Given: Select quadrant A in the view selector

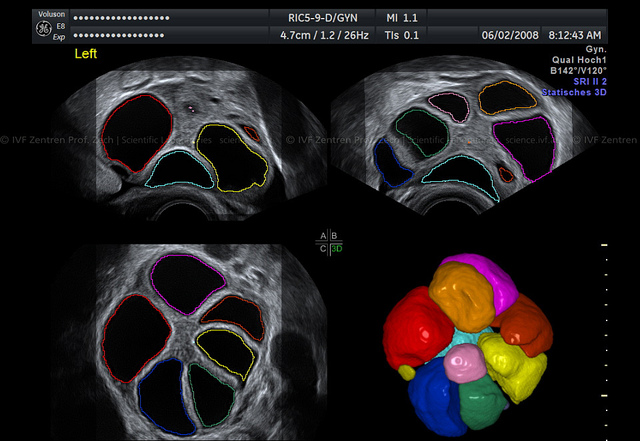Looking at the screenshot, I should [322, 237].
